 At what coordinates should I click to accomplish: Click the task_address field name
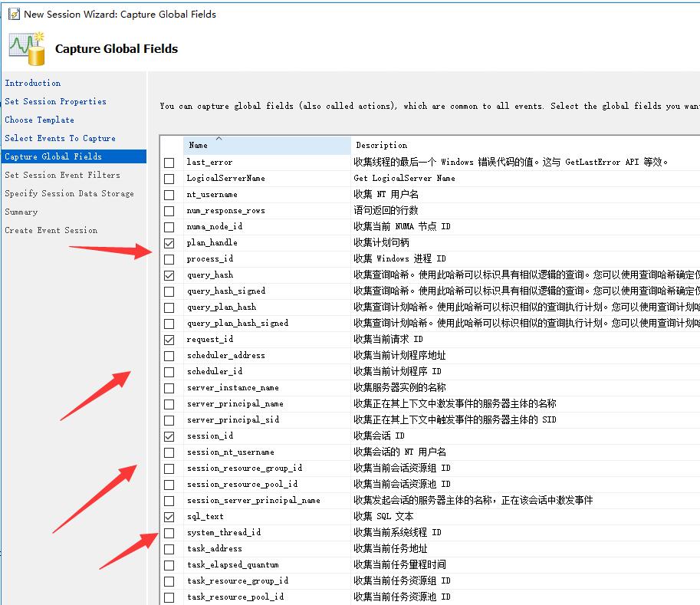tap(214, 549)
